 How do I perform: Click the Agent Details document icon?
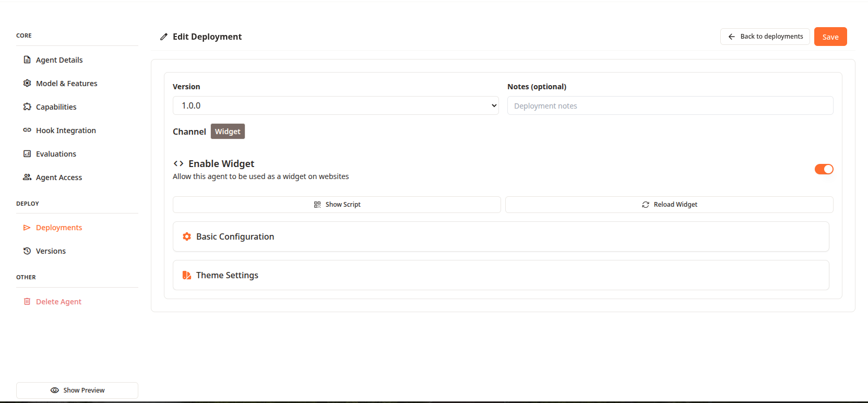tap(27, 60)
